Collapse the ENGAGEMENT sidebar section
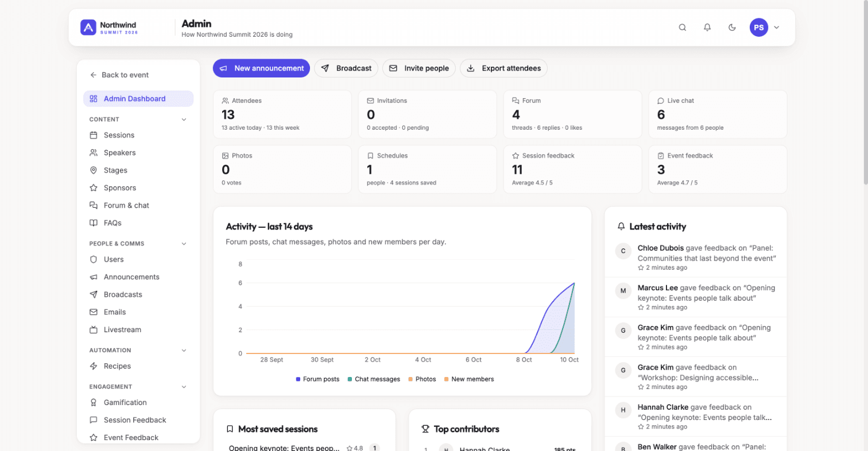 click(184, 387)
